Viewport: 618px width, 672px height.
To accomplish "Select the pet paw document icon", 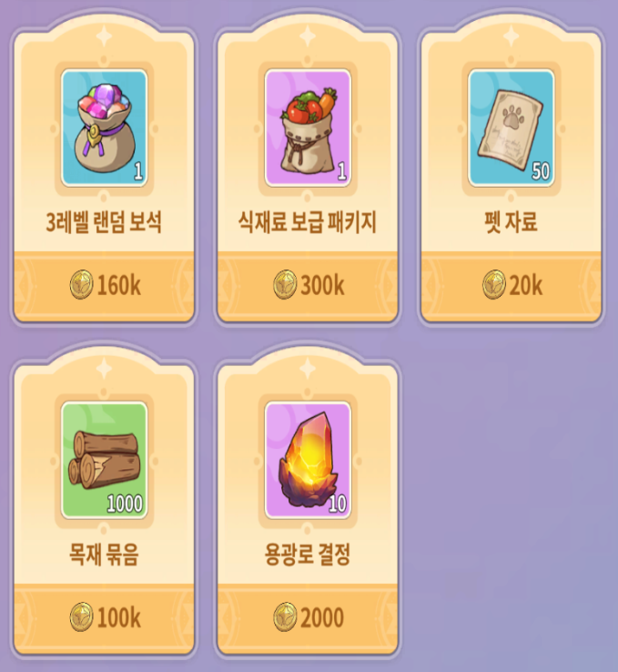I will pos(511,128).
